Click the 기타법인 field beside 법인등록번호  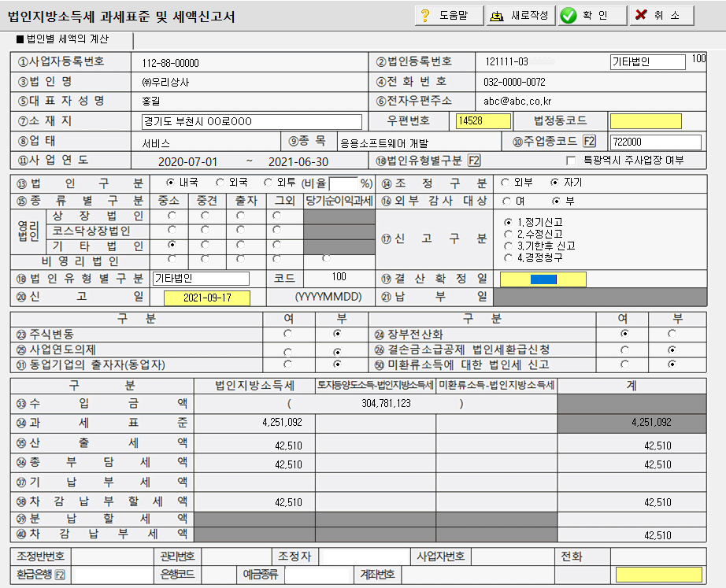click(648, 61)
